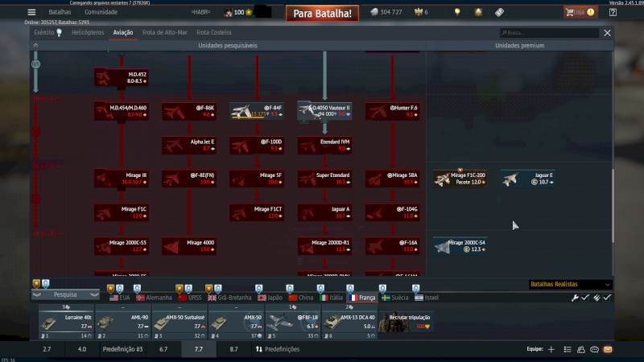Select the M.D.452 aircraft
This screenshot has width=644, height=362.
tap(122, 77)
